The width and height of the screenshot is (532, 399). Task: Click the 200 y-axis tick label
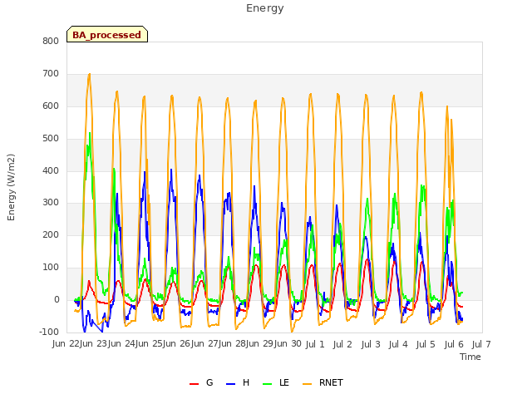51,234
